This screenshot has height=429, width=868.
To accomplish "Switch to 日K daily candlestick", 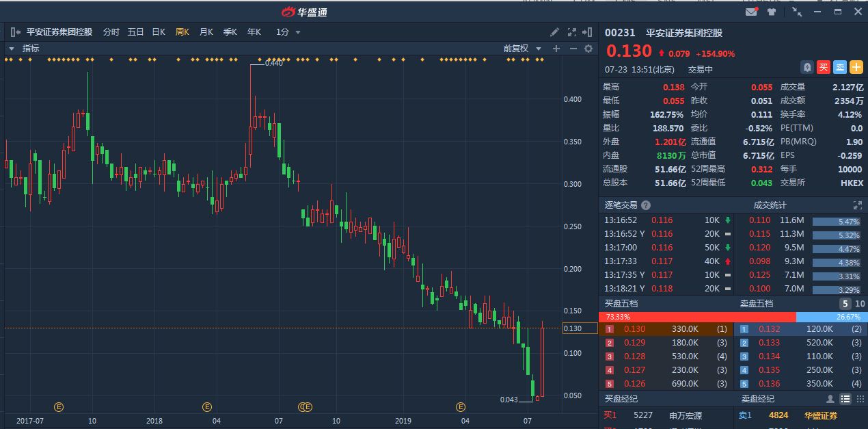I will point(159,32).
